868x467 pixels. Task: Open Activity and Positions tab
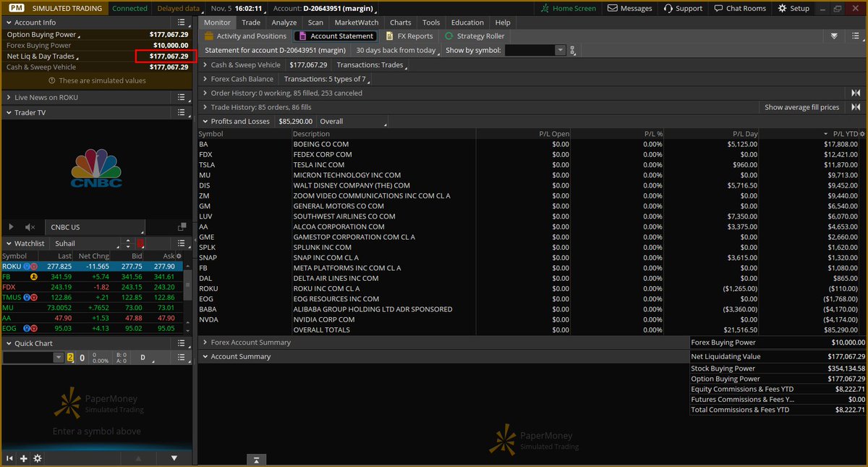click(x=246, y=36)
